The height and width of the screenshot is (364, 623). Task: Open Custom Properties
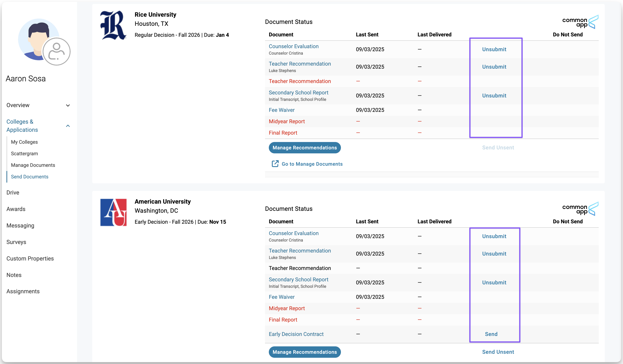coord(30,258)
